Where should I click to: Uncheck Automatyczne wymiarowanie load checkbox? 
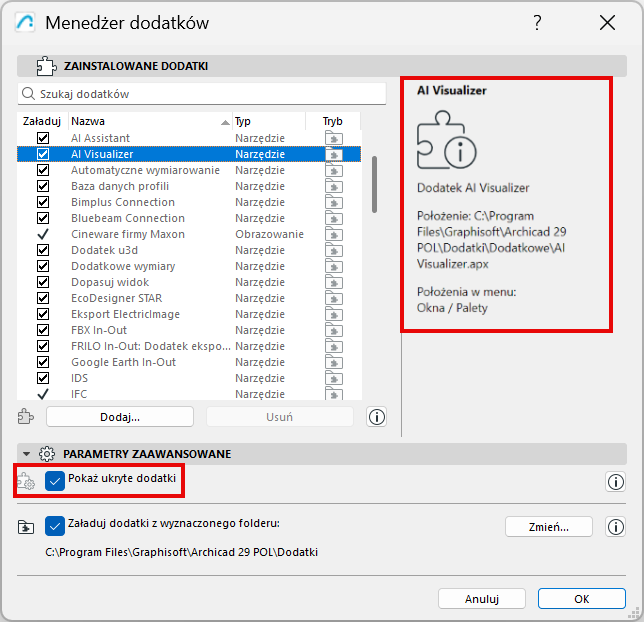(43, 170)
